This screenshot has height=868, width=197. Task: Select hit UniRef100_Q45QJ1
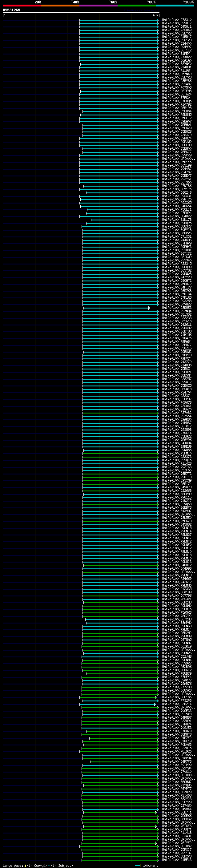[177, 26]
